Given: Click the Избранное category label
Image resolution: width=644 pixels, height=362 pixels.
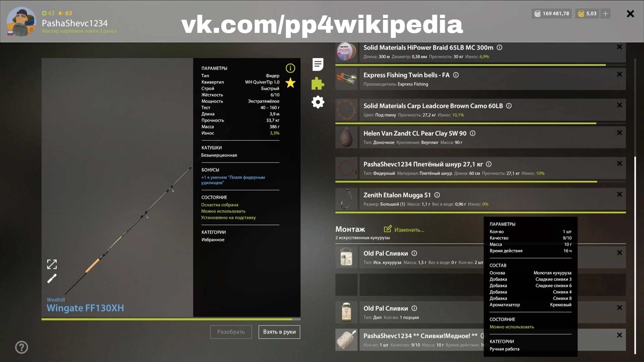Looking at the screenshot, I should tap(213, 240).
